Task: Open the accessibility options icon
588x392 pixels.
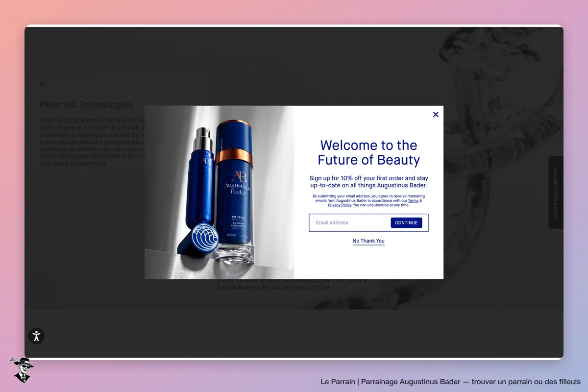Action: click(x=36, y=336)
